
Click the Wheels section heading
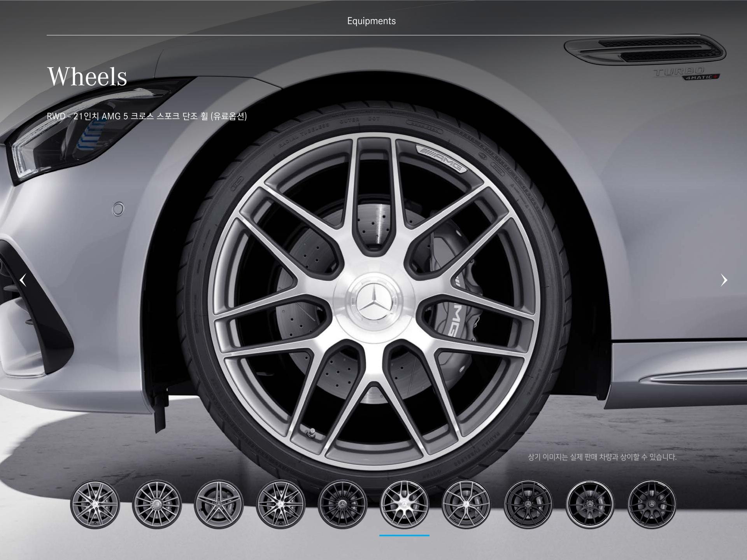click(x=87, y=76)
